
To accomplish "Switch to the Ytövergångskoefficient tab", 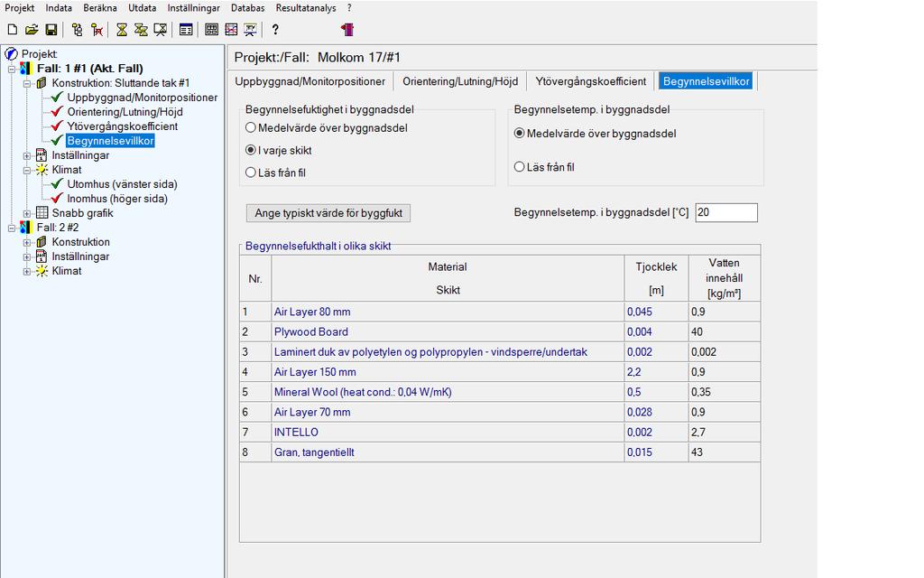I will (590, 81).
